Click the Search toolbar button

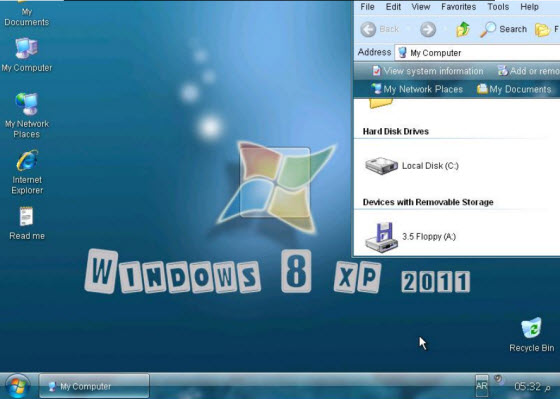[504, 29]
